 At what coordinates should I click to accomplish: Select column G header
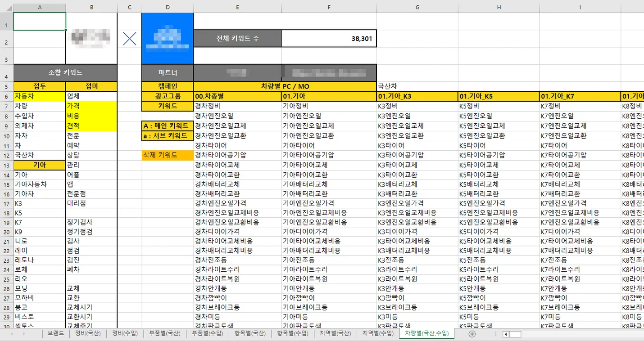coord(417,7)
